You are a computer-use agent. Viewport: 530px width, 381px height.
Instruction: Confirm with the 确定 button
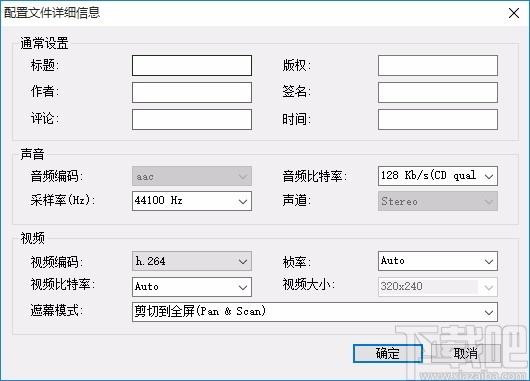pyautogui.click(x=388, y=354)
